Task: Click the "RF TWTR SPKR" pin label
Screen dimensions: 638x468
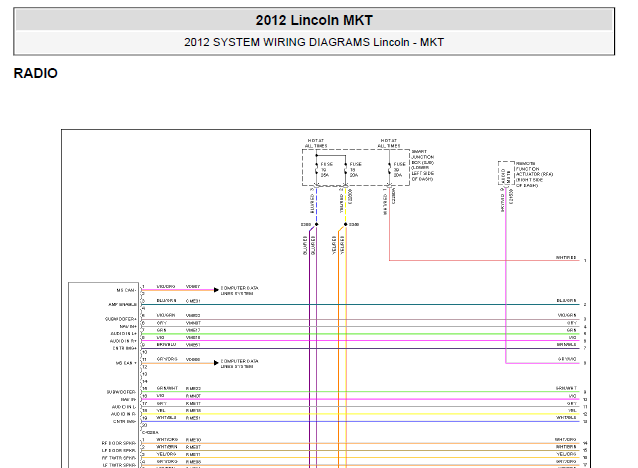Action: [x=119, y=457]
